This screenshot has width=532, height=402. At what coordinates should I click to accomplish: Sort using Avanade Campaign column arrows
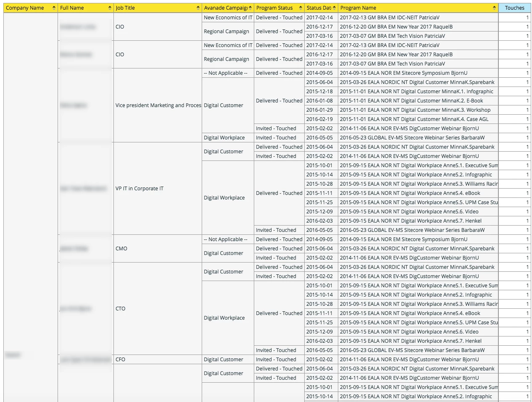pos(250,8)
